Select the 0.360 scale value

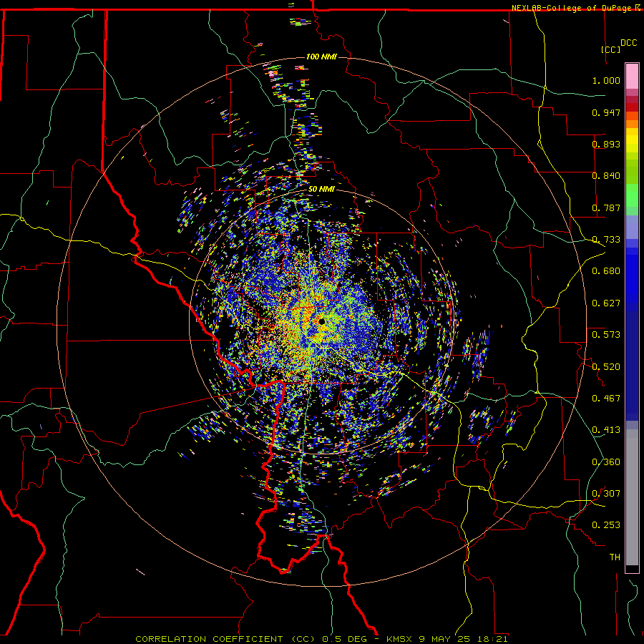(606, 462)
